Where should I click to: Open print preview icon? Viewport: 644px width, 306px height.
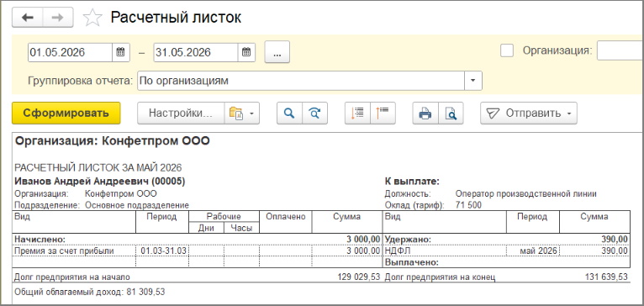point(451,113)
